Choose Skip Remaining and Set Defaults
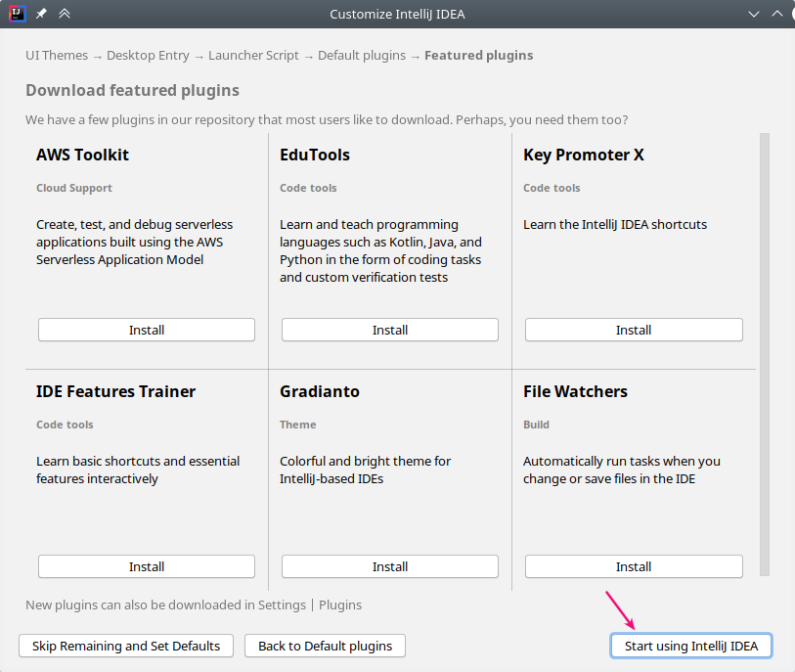795x672 pixels. click(x=126, y=646)
